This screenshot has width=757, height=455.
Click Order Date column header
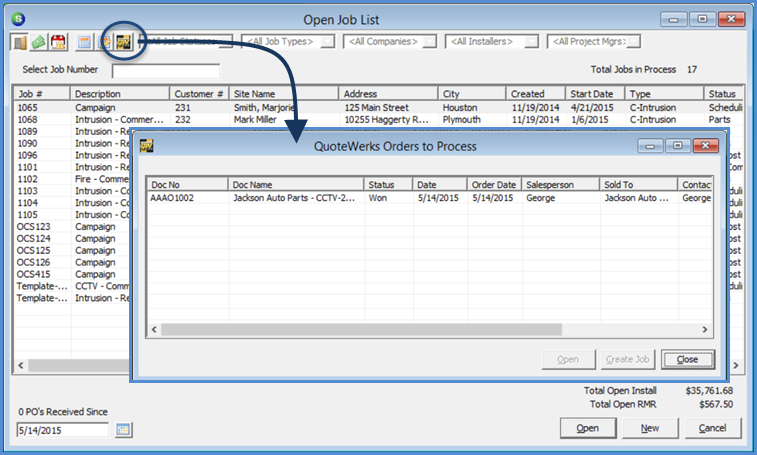[494, 185]
